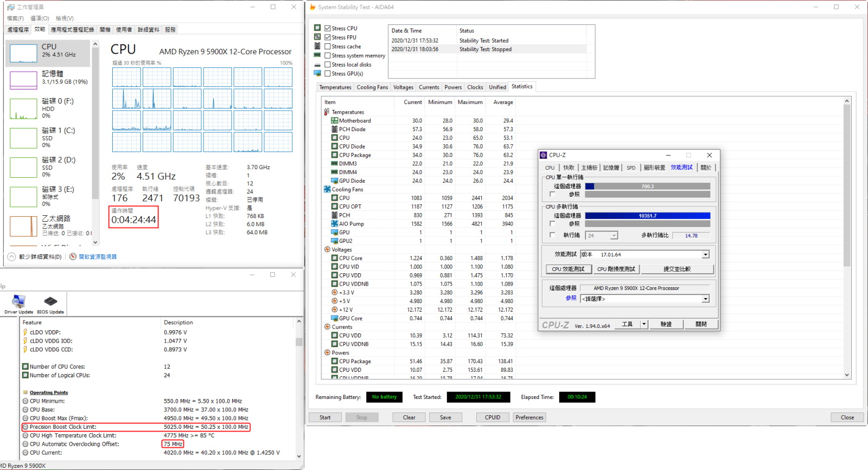This screenshot has height=470, width=868.
Task: Click the Save button in AIDA64
Action: [x=445, y=417]
